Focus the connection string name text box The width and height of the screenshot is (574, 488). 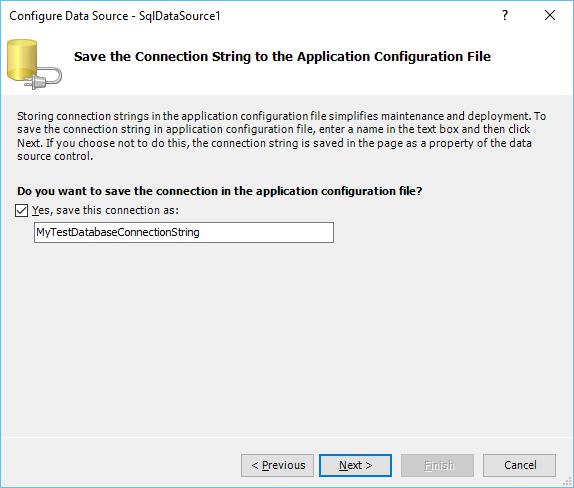(184, 232)
